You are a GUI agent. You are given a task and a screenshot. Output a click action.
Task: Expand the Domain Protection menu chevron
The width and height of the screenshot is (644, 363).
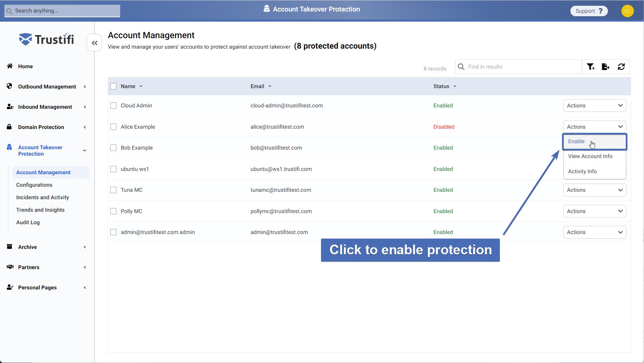point(85,127)
